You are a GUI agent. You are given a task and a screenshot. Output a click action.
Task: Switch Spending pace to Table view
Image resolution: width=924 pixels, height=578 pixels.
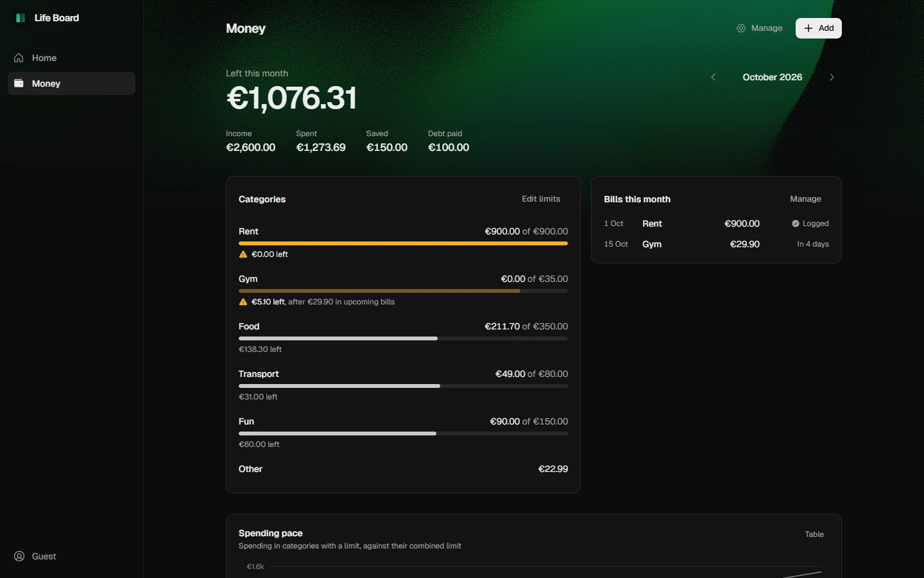(x=814, y=534)
